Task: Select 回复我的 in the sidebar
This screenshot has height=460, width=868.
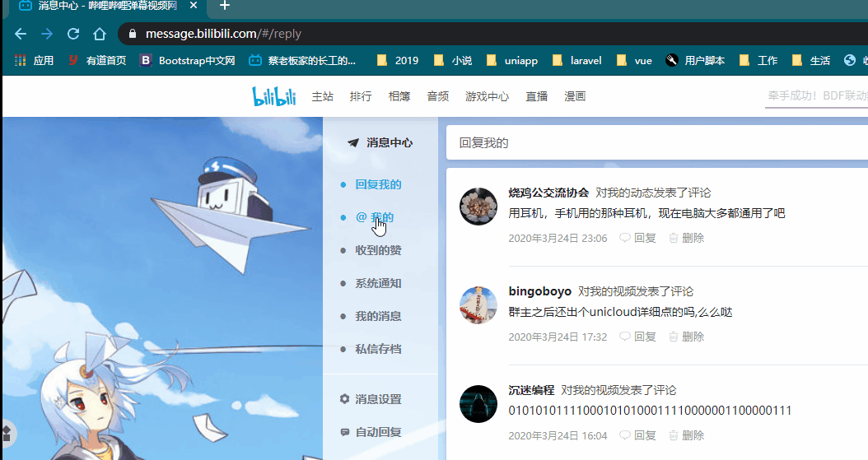Action: click(x=379, y=184)
